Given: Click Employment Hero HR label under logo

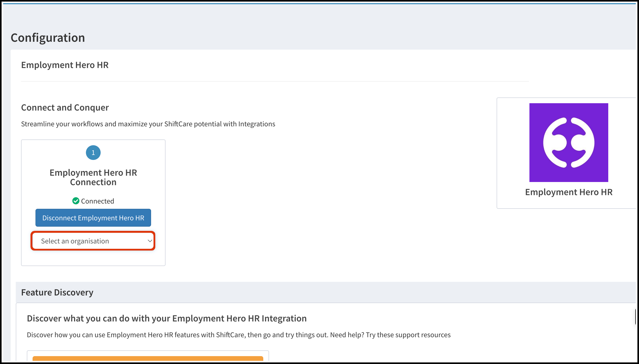Looking at the screenshot, I should [x=569, y=192].
